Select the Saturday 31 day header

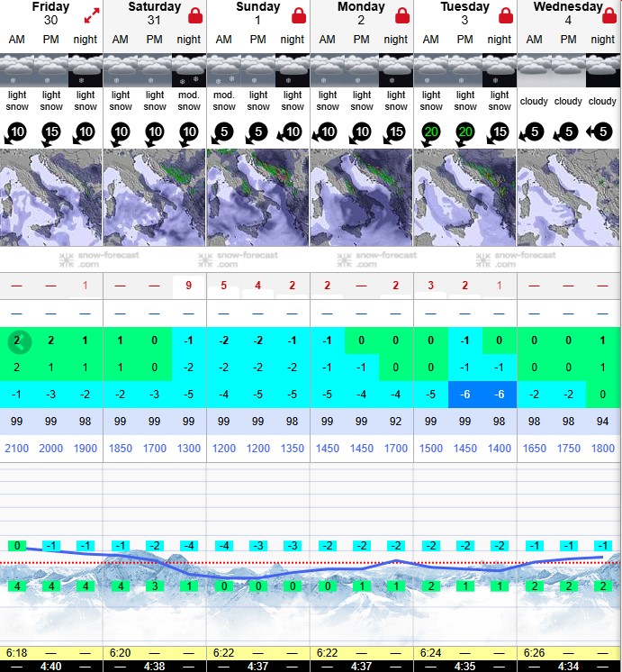tap(155, 14)
